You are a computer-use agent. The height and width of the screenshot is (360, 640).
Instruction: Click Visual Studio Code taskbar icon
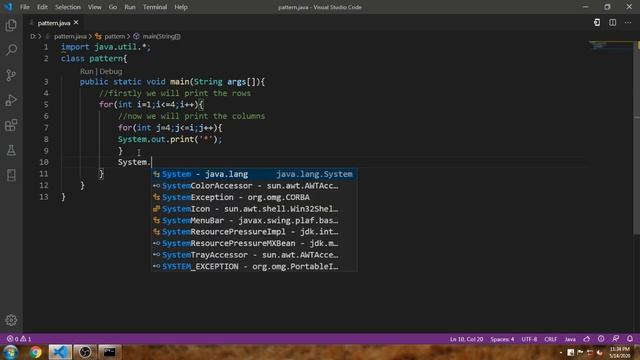point(60,352)
